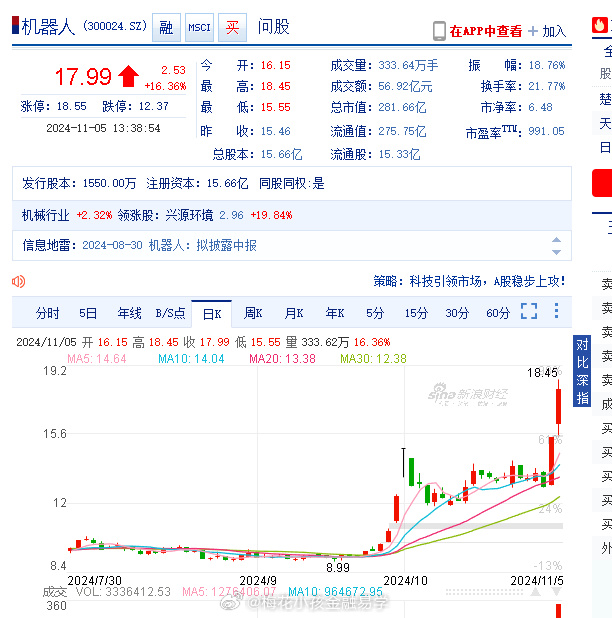Click the 8.99 low price label on chart
The height and width of the screenshot is (618, 612).
coord(338,568)
